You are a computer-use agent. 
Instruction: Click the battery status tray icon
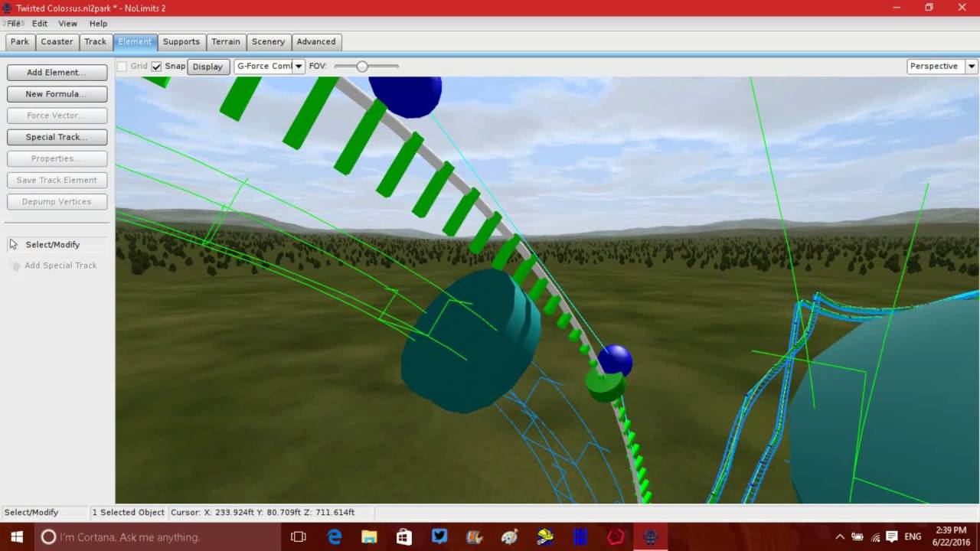click(x=857, y=537)
